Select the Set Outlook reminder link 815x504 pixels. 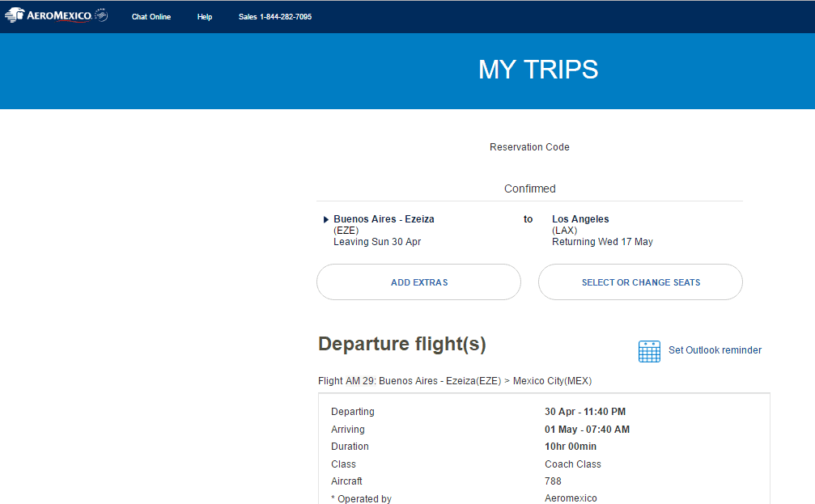click(715, 350)
